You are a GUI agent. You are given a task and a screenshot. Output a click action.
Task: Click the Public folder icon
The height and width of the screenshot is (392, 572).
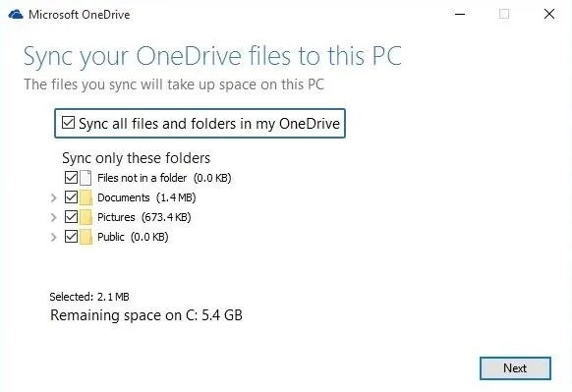pyautogui.click(x=86, y=237)
